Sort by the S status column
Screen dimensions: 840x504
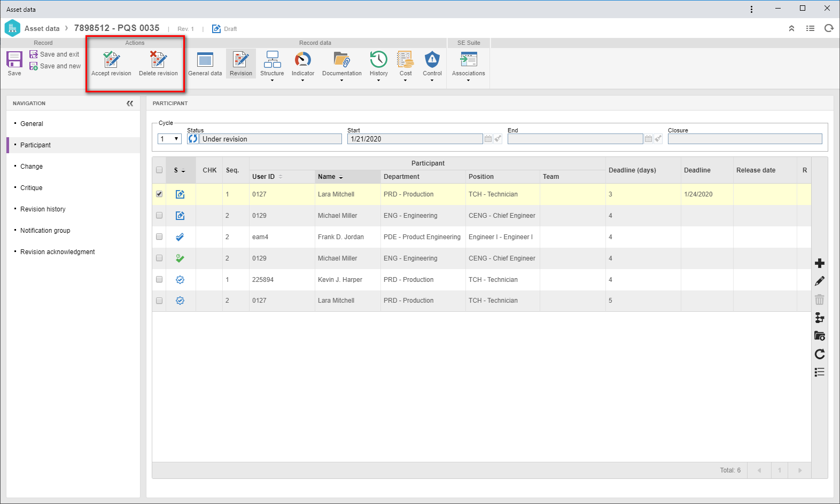point(180,170)
